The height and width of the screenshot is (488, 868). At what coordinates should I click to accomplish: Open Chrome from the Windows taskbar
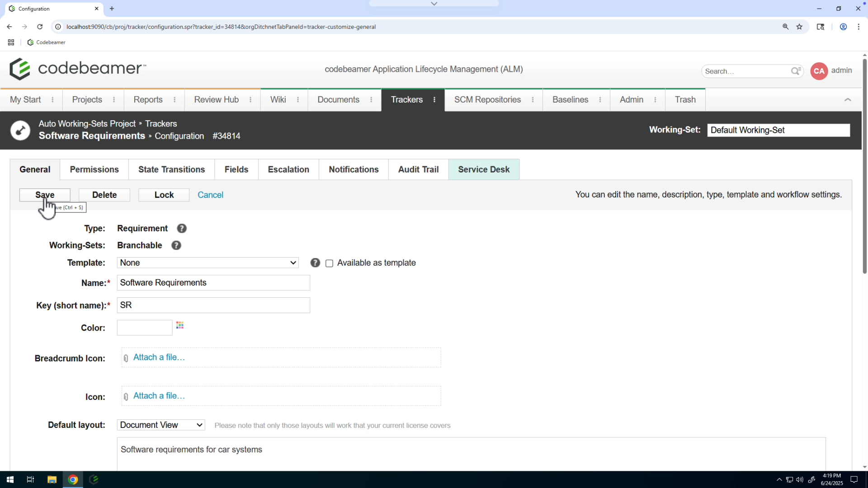[x=73, y=479]
